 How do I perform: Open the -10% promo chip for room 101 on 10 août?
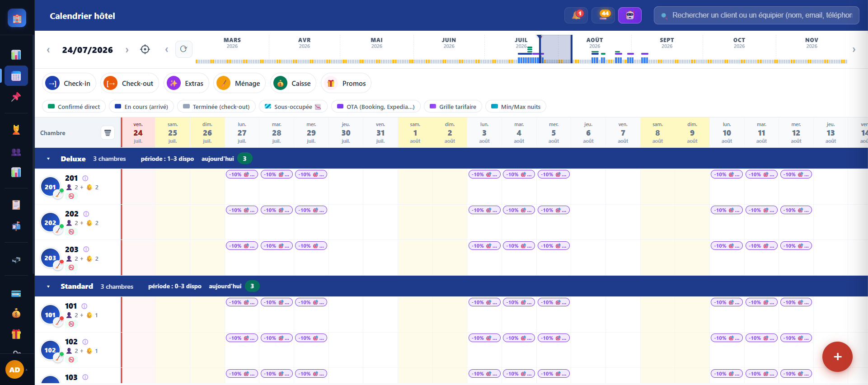click(x=727, y=302)
